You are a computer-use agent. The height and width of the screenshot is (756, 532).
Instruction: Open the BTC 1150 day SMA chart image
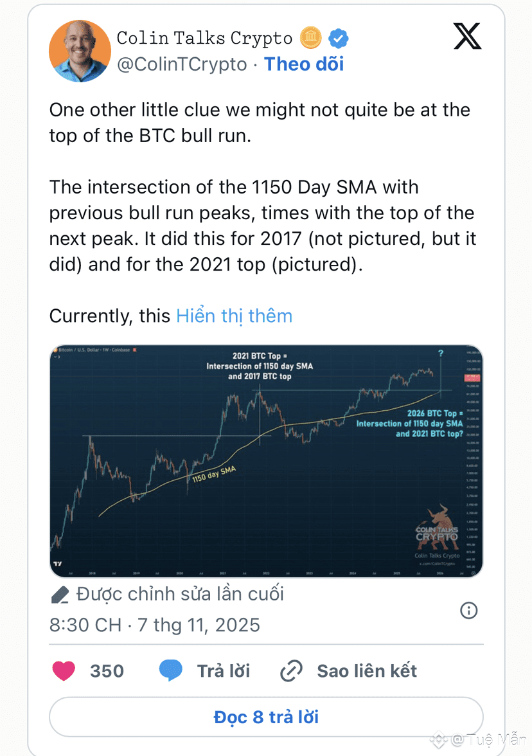click(x=266, y=461)
